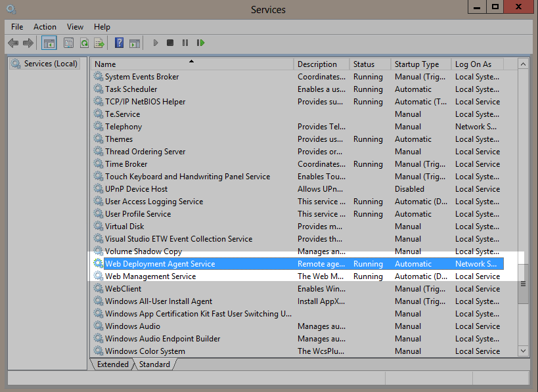Select Visual Studio ETW Event Collection Service

coord(298,239)
